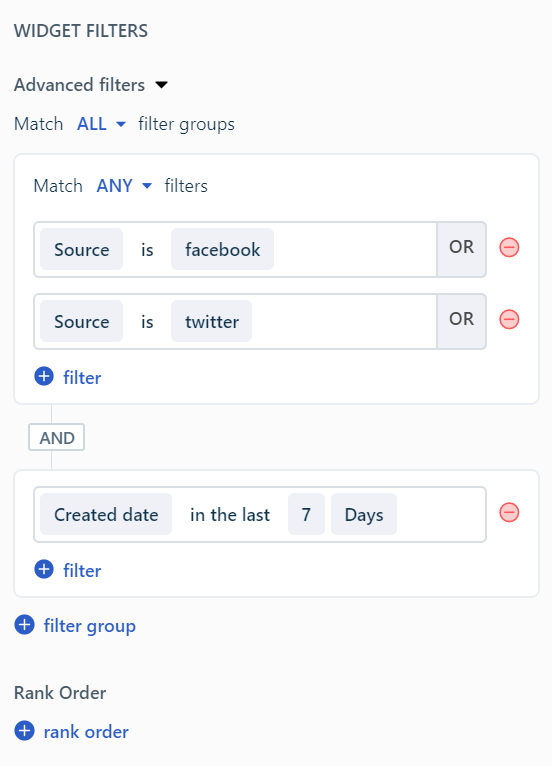Remove the Source is facebook filter

pyautogui.click(x=509, y=247)
